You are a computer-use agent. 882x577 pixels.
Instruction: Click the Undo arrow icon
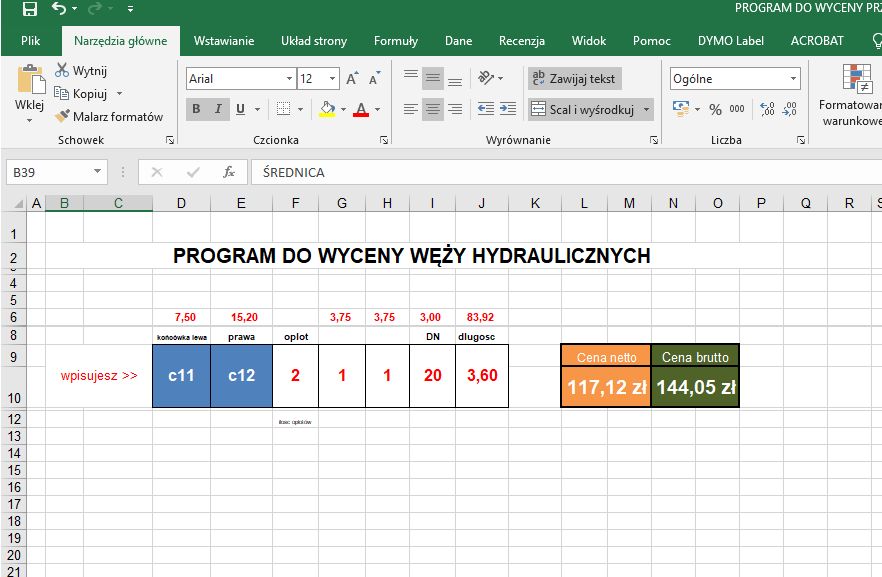(x=58, y=8)
